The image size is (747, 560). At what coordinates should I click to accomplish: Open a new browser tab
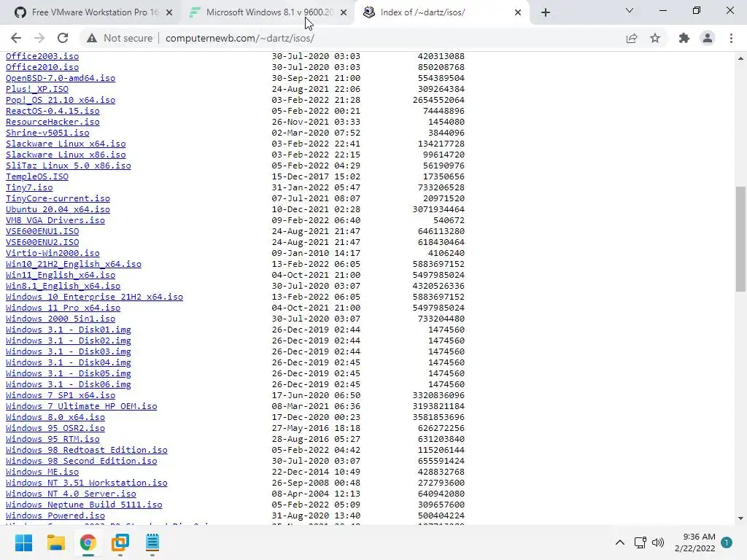pos(546,12)
